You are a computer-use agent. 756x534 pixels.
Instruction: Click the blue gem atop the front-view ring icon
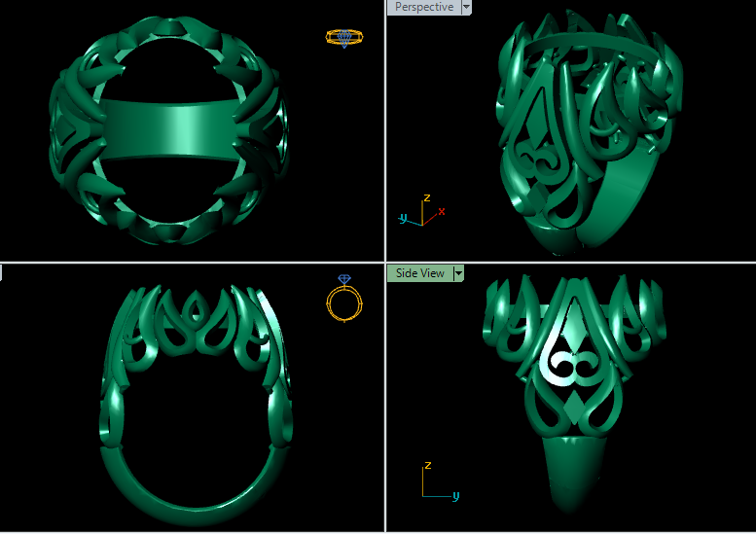344,280
